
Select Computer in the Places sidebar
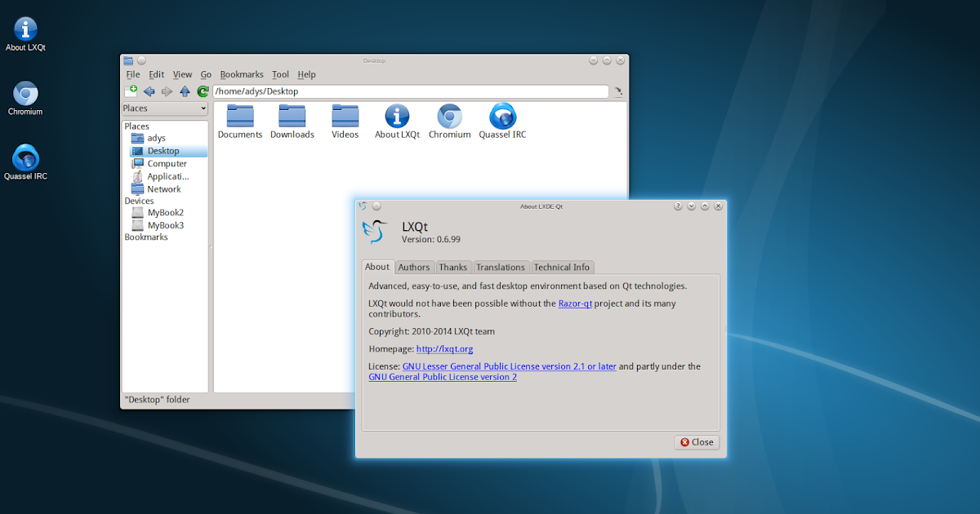167,163
